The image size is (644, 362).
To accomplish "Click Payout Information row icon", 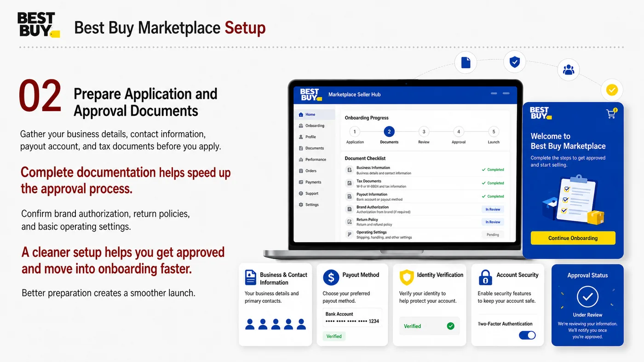I will point(350,197).
